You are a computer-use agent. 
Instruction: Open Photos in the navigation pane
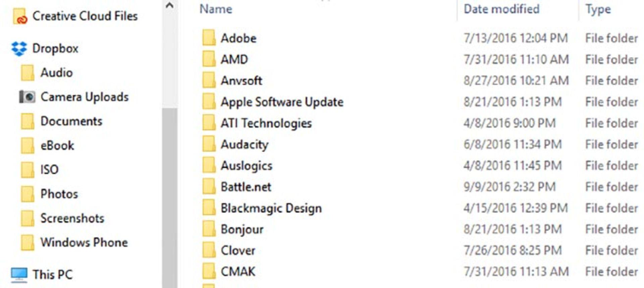[59, 194]
